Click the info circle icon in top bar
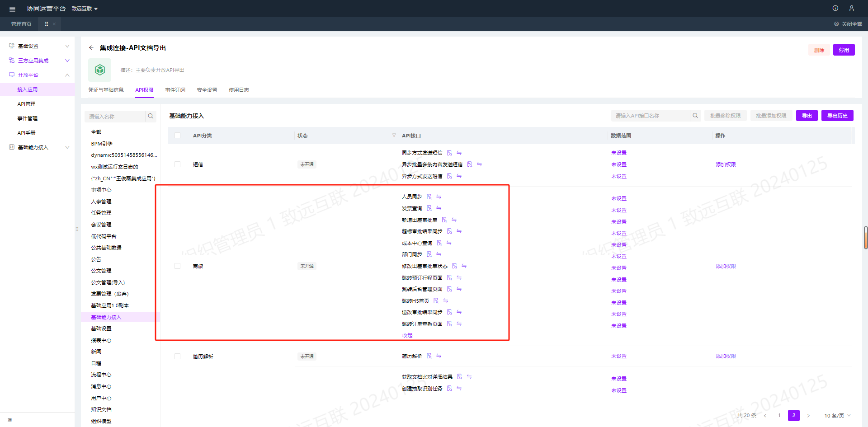868x427 pixels. [835, 8]
